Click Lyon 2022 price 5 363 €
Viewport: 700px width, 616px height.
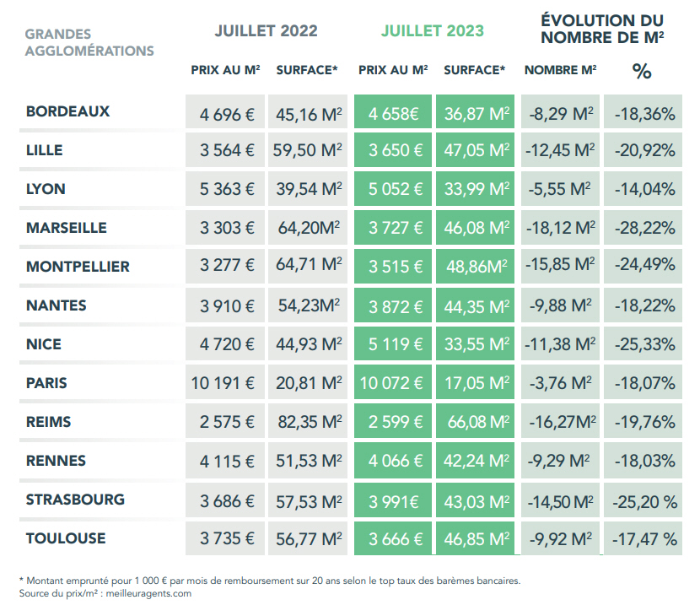[x=227, y=189]
